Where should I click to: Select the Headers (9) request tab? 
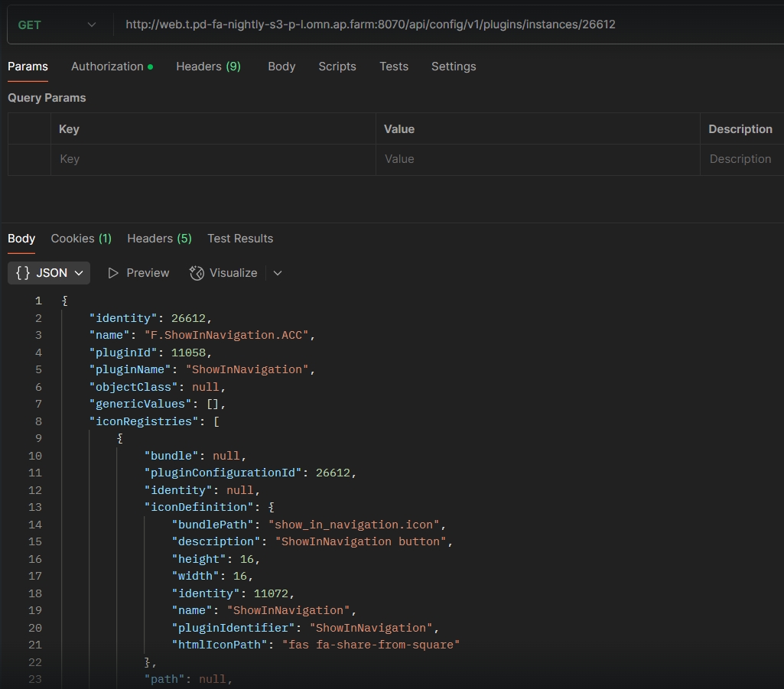click(208, 67)
